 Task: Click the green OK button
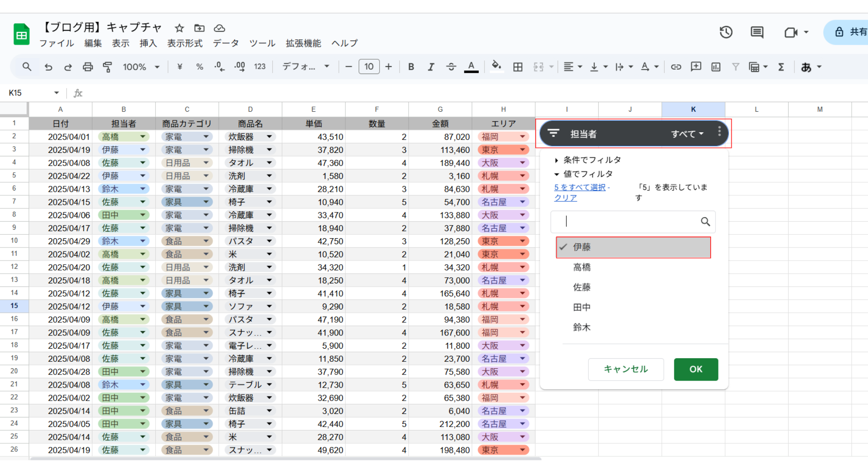pyautogui.click(x=696, y=369)
